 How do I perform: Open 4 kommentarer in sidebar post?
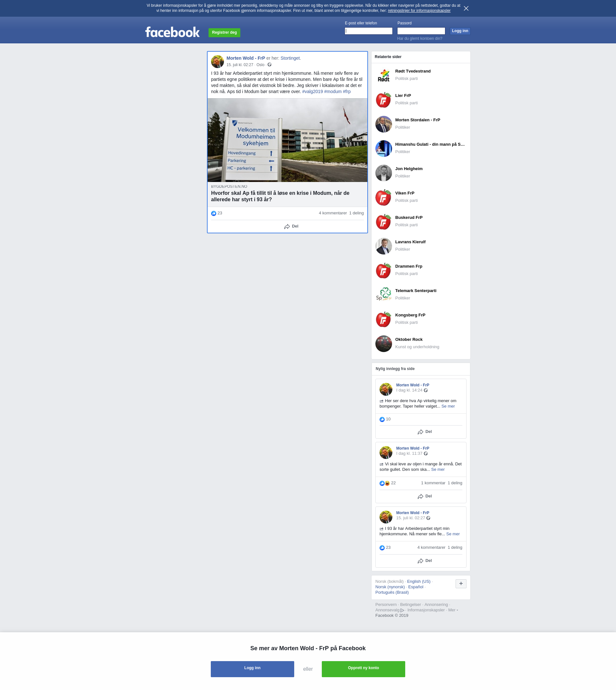coord(431,548)
